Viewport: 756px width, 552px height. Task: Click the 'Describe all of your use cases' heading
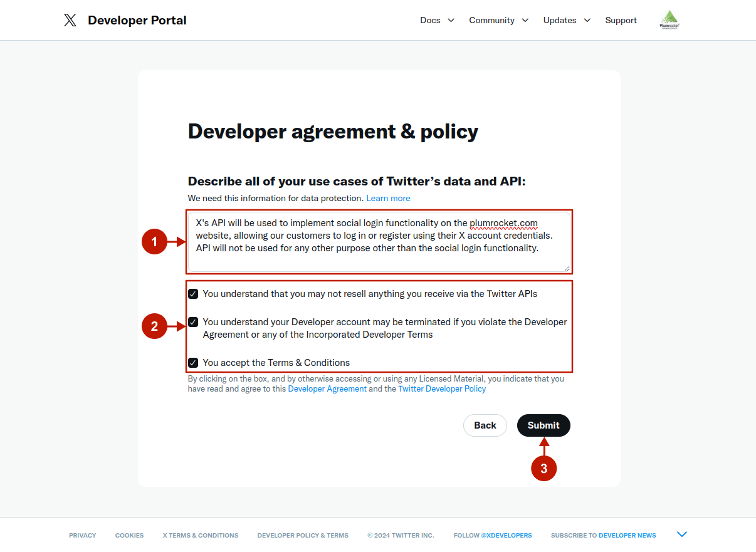pos(357,182)
